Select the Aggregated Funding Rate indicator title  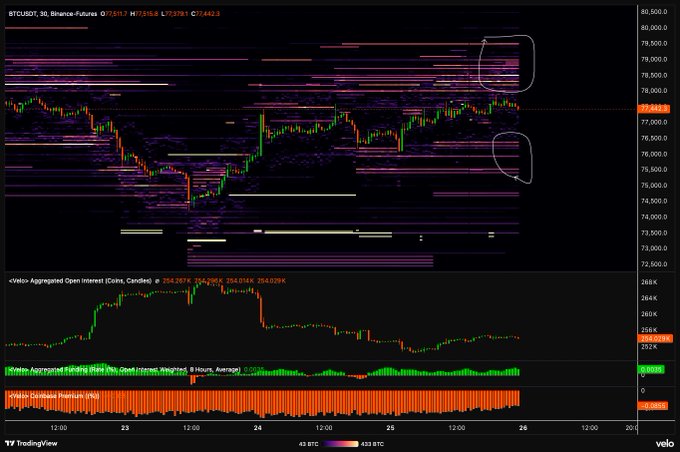[x=124, y=370]
